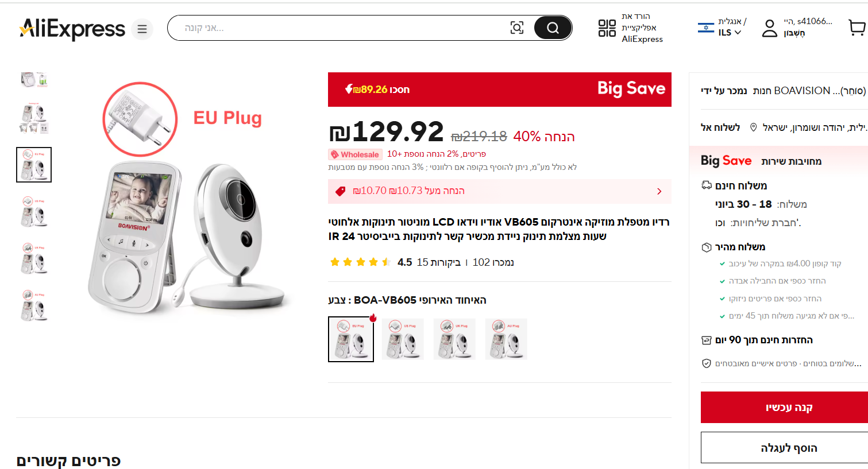Select the second gallery thumbnail on the left
868x469 pixels.
coord(34,118)
